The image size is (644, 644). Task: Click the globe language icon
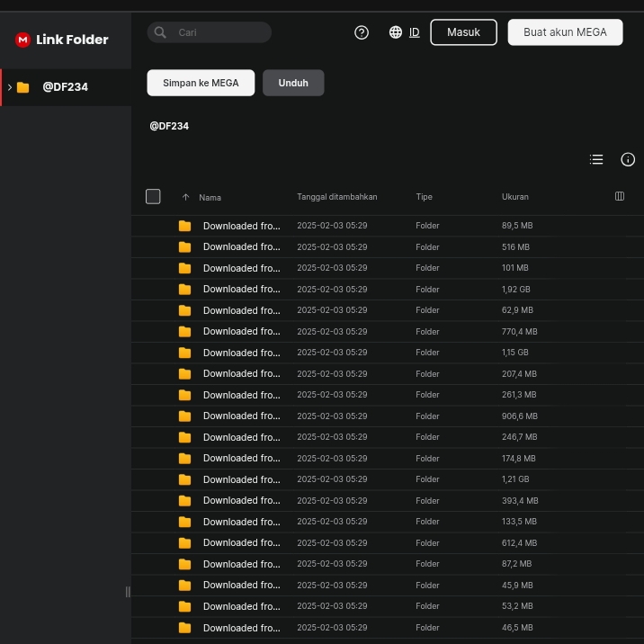(395, 32)
